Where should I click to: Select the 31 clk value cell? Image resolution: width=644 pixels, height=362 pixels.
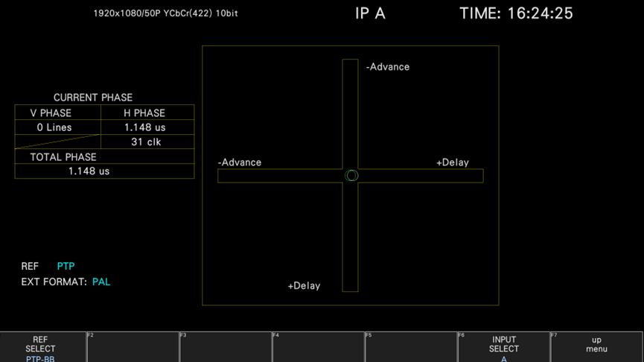[x=146, y=142]
